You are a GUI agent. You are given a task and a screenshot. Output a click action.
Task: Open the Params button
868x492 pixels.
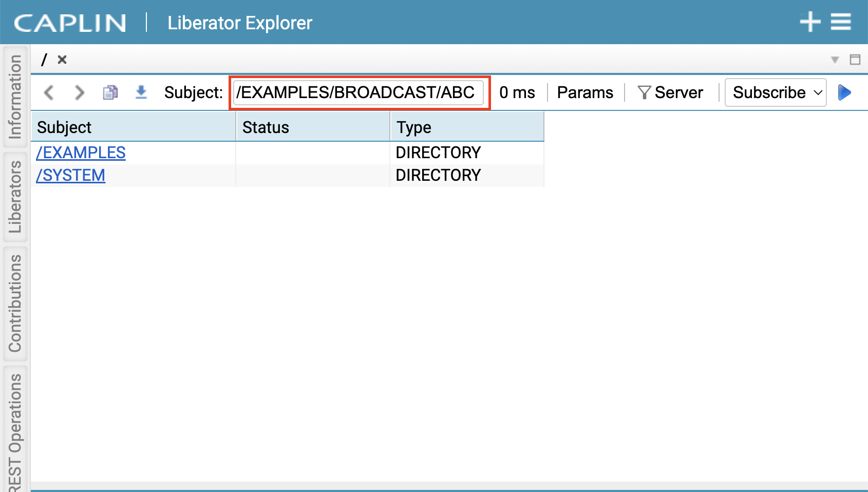585,92
